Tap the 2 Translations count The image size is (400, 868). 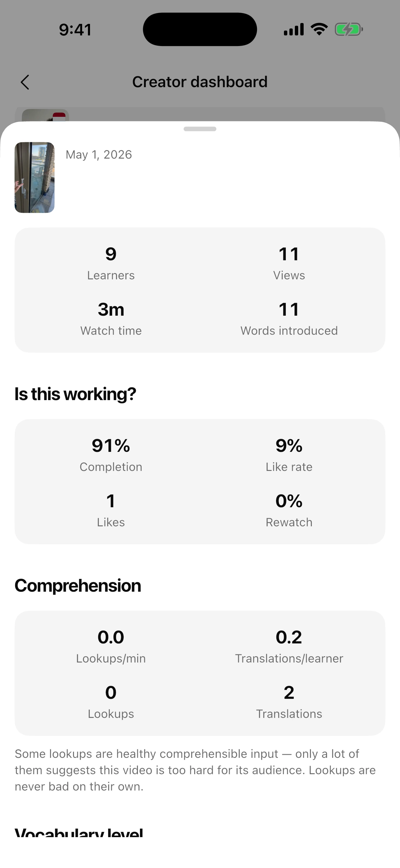(x=289, y=702)
